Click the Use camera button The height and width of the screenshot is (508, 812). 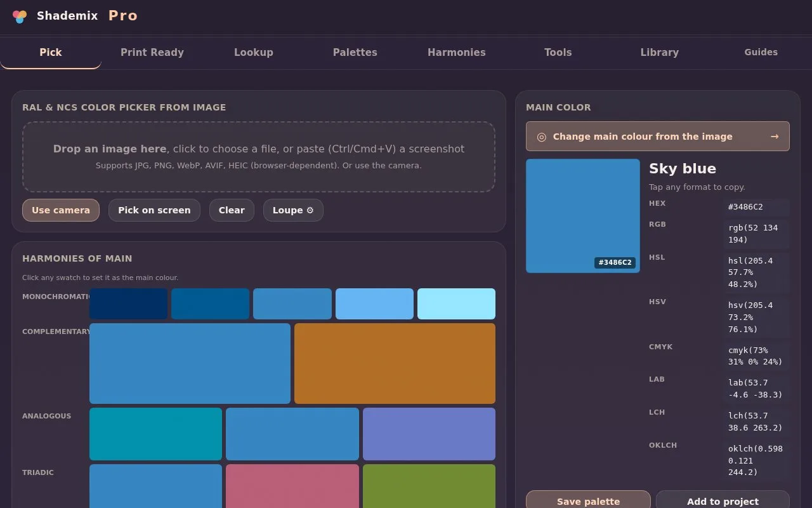click(61, 210)
